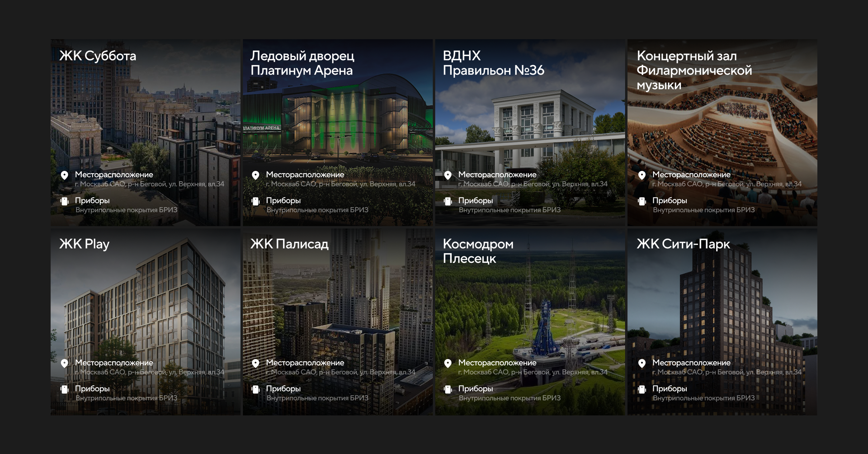Viewport: 868px width, 454px height.
Task: Click Месторасположение label in ЖК Суббота card
Action: 114,175
